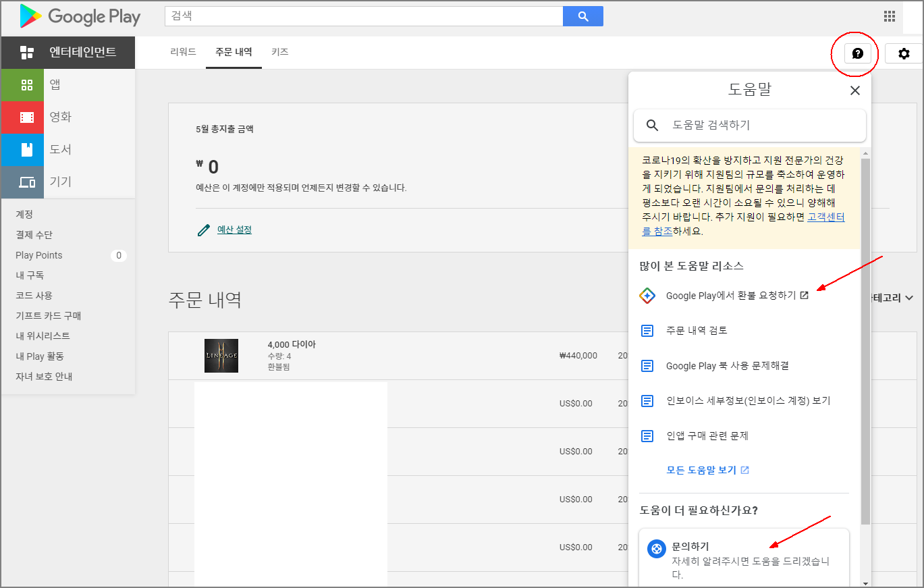Open the 도서 category

(68, 150)
